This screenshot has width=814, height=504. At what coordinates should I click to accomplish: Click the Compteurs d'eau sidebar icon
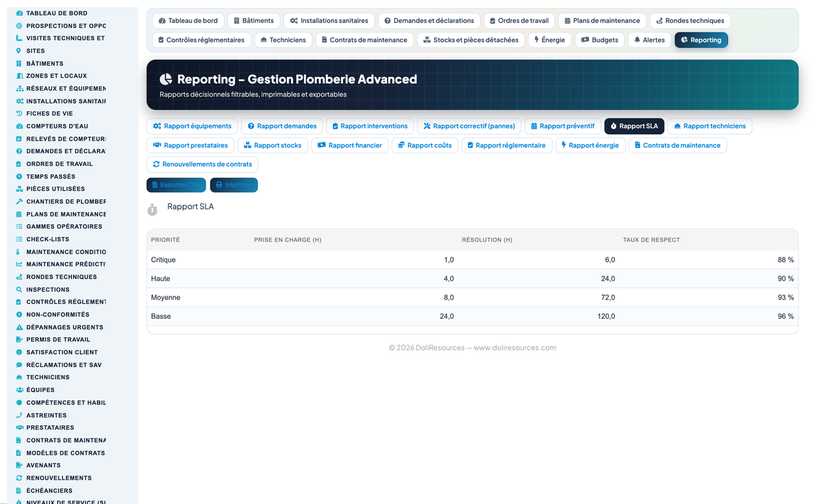19,126
